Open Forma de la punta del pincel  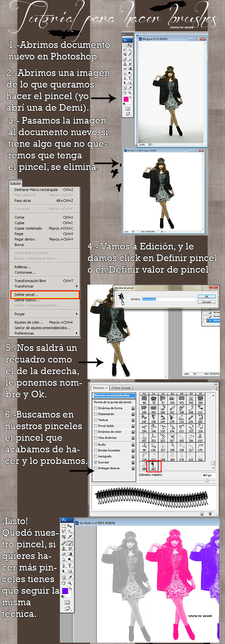coord(113,402)
